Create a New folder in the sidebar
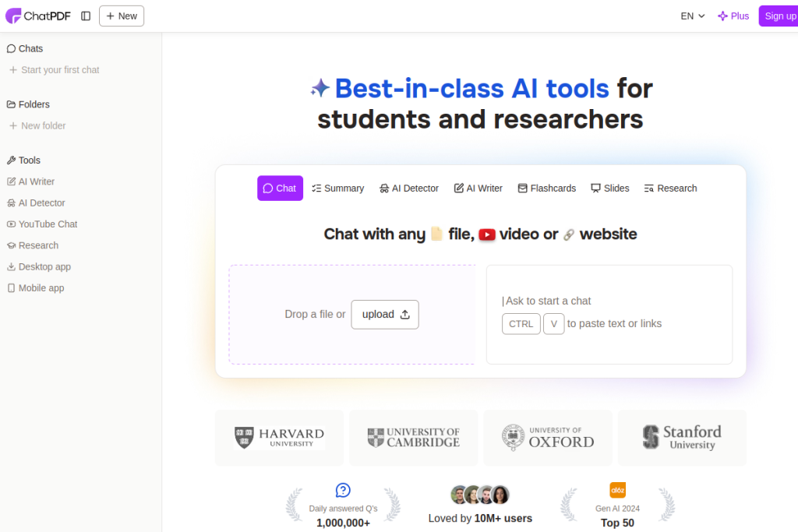The width and height of the screenshot is (798, 532). click(x=37, y=125)
